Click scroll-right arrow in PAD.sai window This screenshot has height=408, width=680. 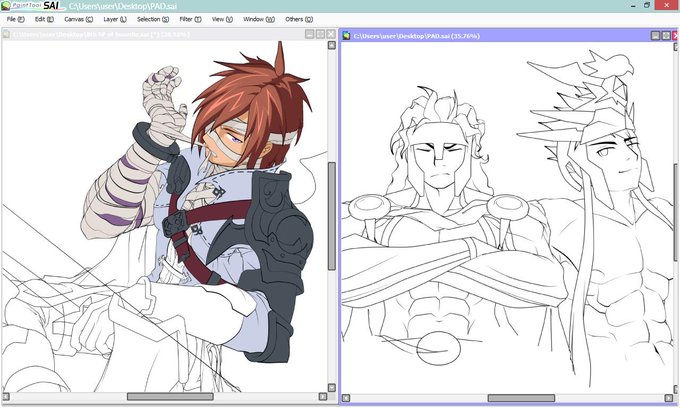[x=668, y=398]
